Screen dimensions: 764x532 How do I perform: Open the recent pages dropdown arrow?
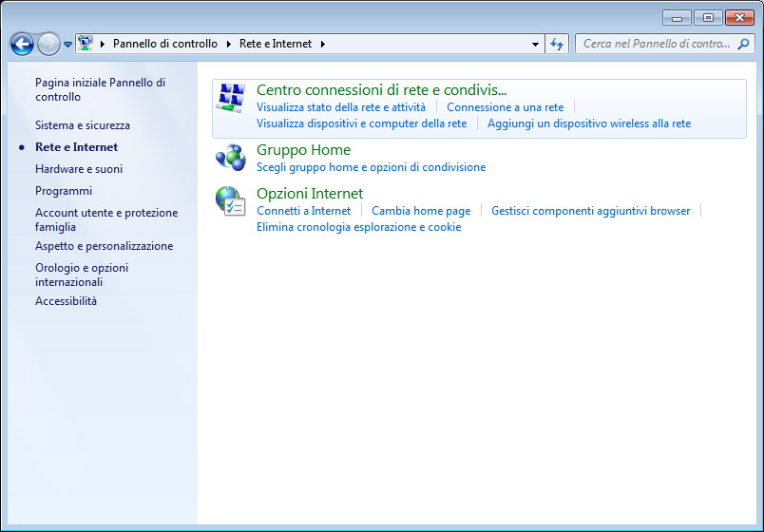click(67, 45)
